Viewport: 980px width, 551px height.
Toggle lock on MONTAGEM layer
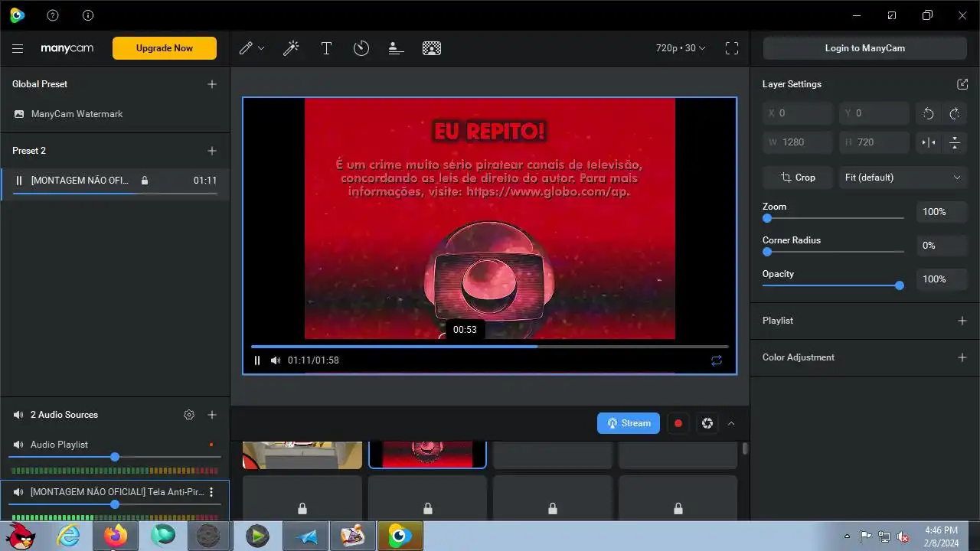tap(145, 181)
